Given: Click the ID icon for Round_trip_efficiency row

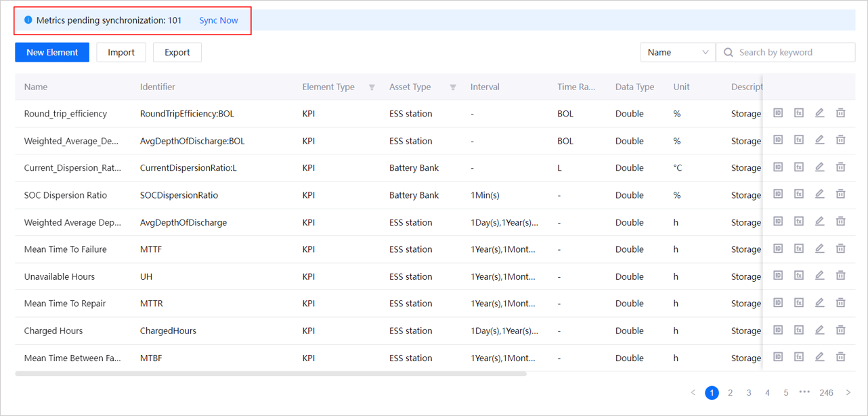Looking at the screenshot, I should pyautogui.click(x=778, y=113).
